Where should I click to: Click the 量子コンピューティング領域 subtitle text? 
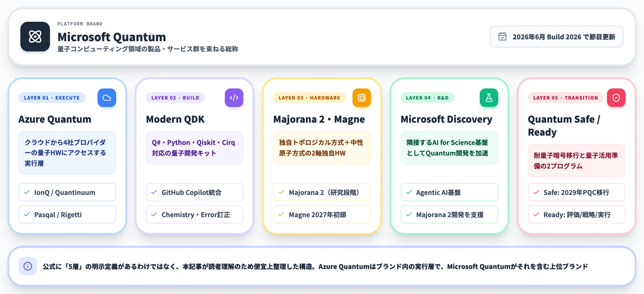click(148, 49)
